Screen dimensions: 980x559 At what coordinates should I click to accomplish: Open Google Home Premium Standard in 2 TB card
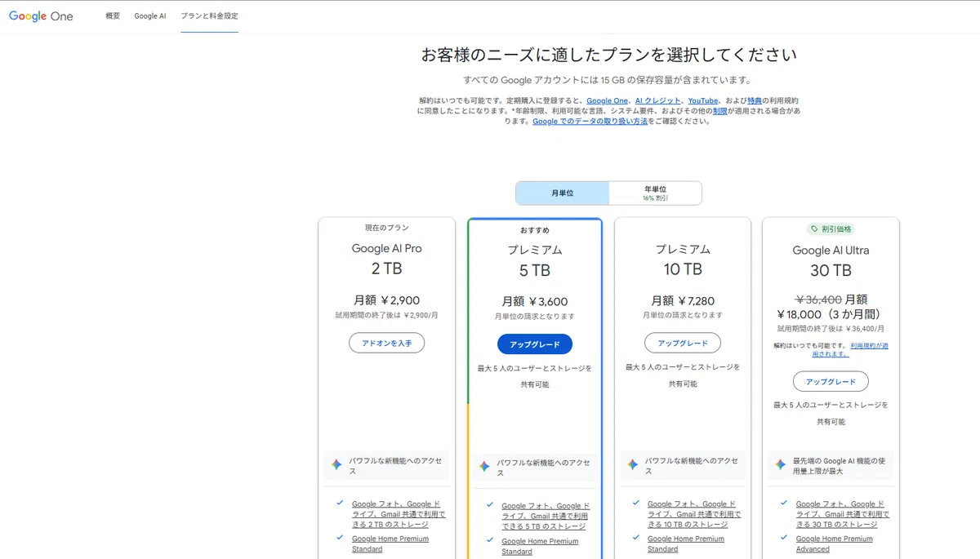(x=390, y=543)
